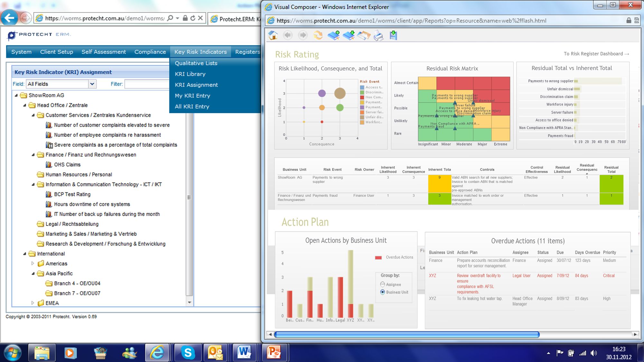Image resolution: width=644 pixels, height=362 pixels.
Task: Select the Assignee group-by radio button
Action: click(383, 284)
